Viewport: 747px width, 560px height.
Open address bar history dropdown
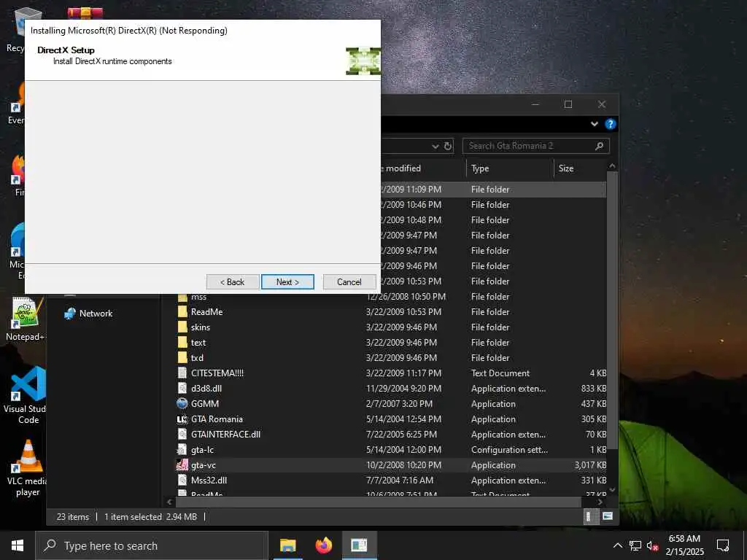(x=435, y=146)
